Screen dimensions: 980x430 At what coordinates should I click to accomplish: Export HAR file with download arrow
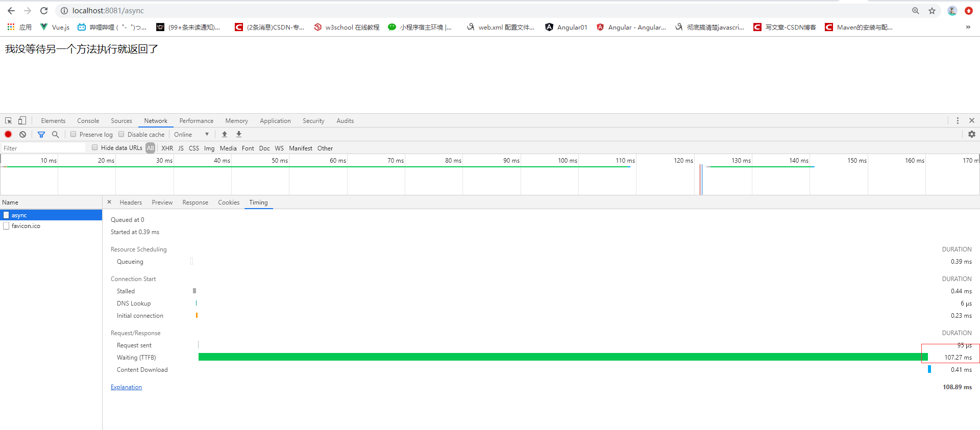(x=239, y=134)
